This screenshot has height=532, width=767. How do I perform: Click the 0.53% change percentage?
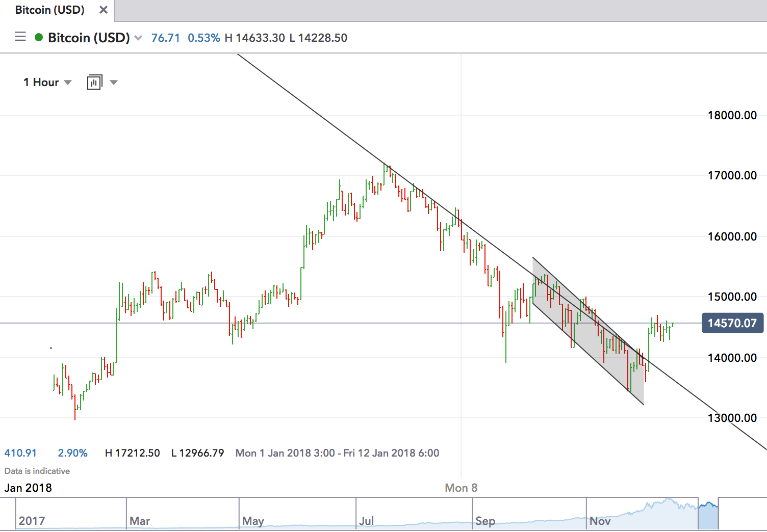coord(204,38)
